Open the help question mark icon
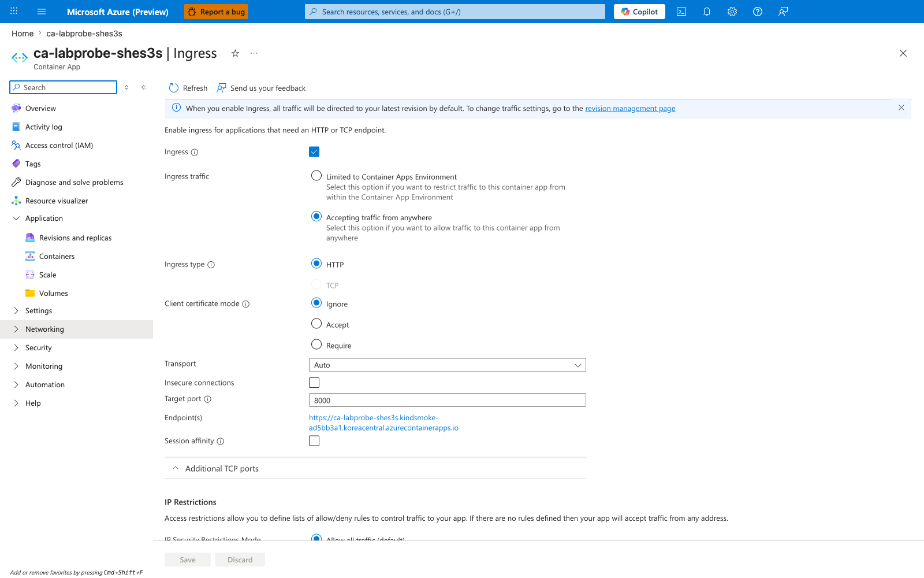 tap(758, 12)
